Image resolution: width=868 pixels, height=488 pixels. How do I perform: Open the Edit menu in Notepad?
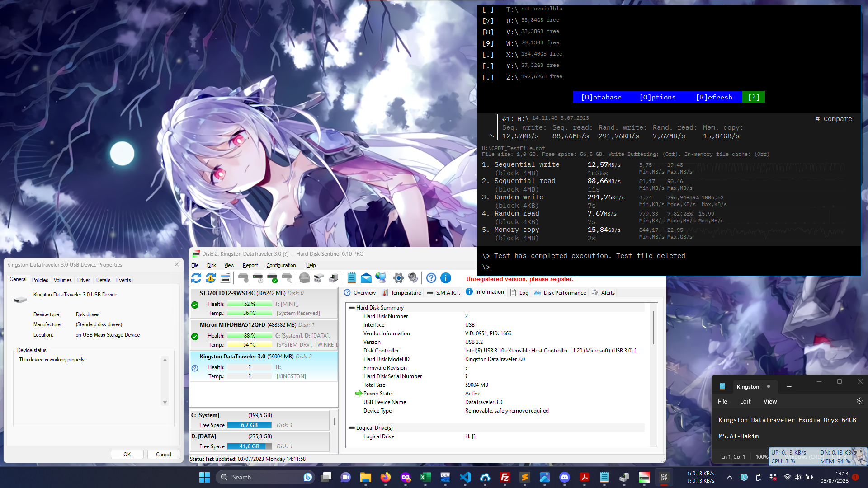point(745,401)
